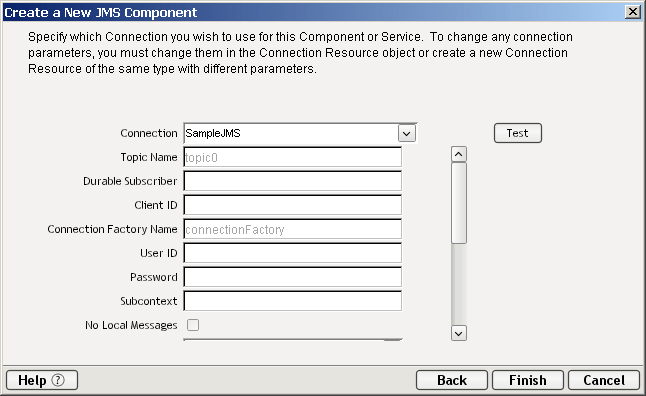Viewport: 646px width, 396px height.
Task: Open Help for this dialog
Action: click(x=42, y=380)
